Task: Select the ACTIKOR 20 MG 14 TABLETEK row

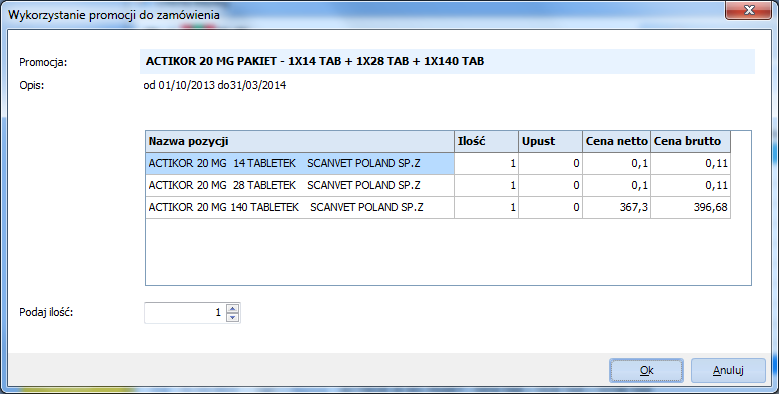Action: click(300, 163)
